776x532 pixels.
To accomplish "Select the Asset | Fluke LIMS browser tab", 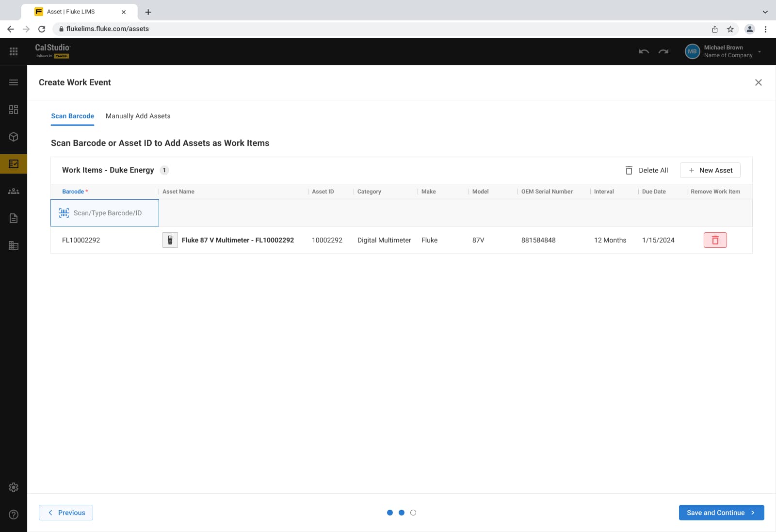I will (80, 12).
